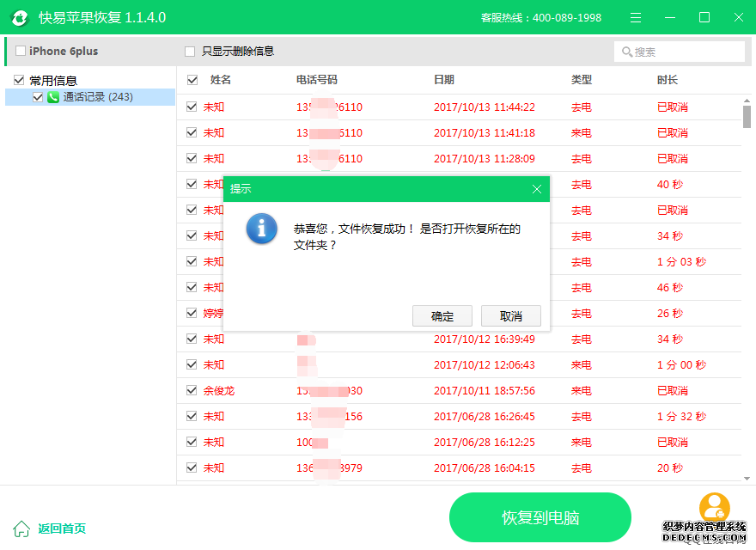756x550 pixels.
Task: Click the green phone call-log icon
Action: click(x=53, y=97)
